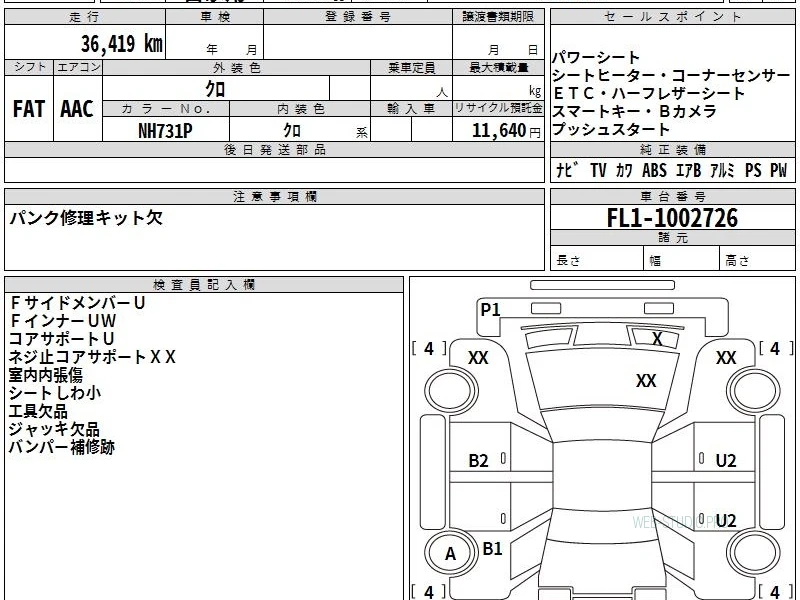Click the セールスポイント header
This screenshot has height=600, width=800.
coord(672,17)
